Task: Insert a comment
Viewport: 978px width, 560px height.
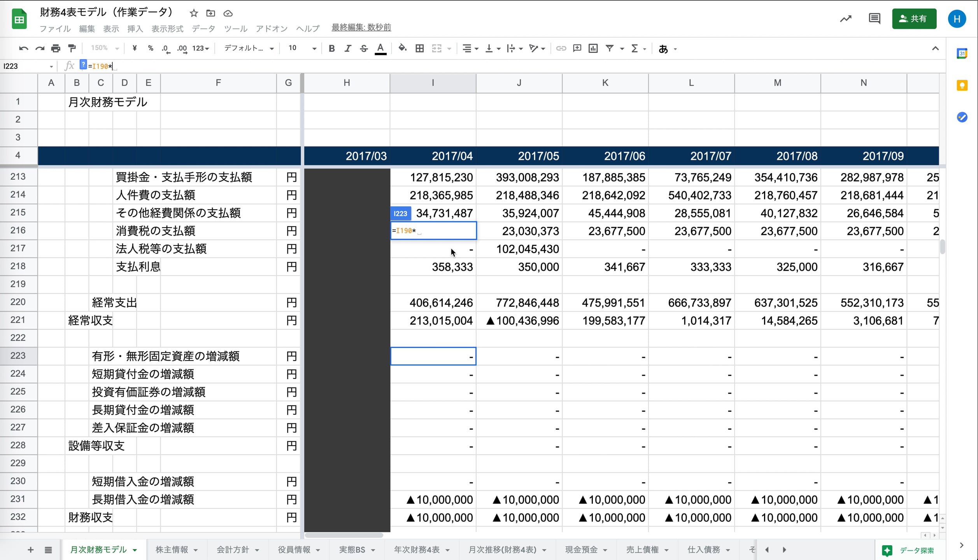Action: click(577, 48)
